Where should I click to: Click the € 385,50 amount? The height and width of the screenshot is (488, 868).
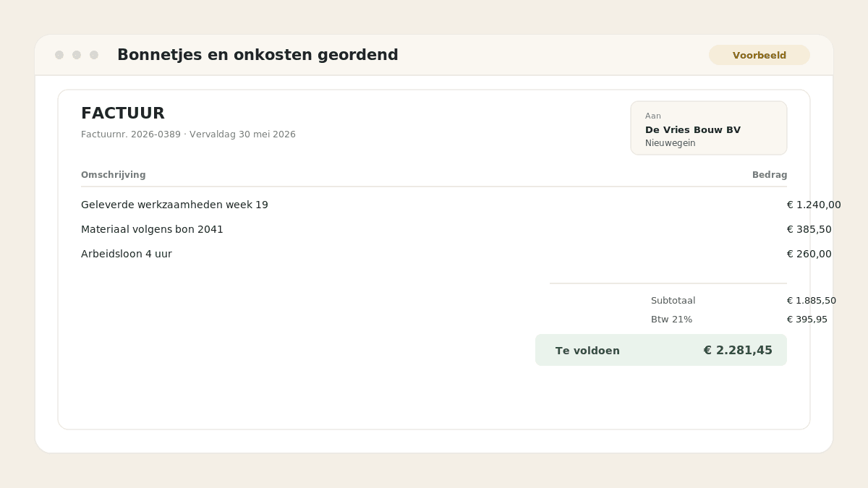tap(809, 229)
